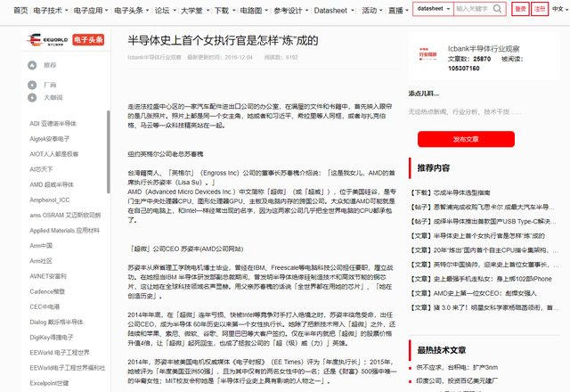Focus the 输入关键字 search field
The width and height of the screenshot is (570, 392).
pyautogui.click(x=473, y=9)
